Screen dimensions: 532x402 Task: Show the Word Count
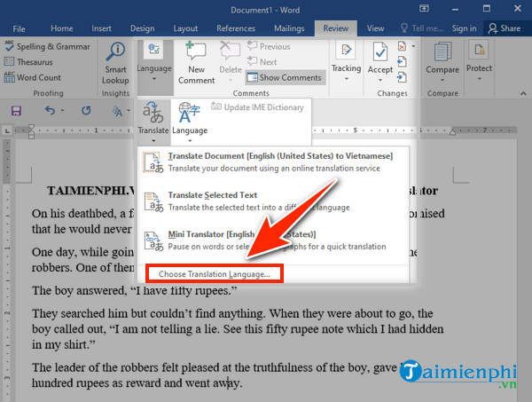pos(33,77)
